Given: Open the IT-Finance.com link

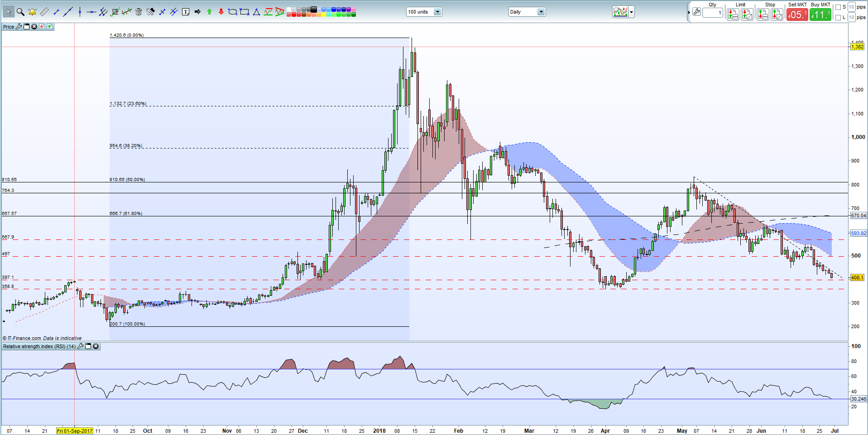Looking at the screenshot, I should pos(23,338).
